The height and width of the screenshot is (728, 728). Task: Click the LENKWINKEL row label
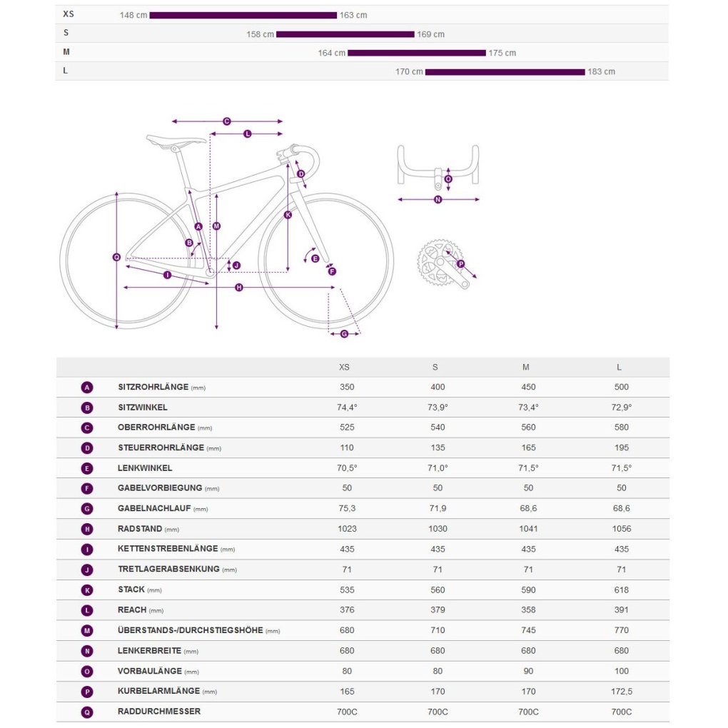145,468
